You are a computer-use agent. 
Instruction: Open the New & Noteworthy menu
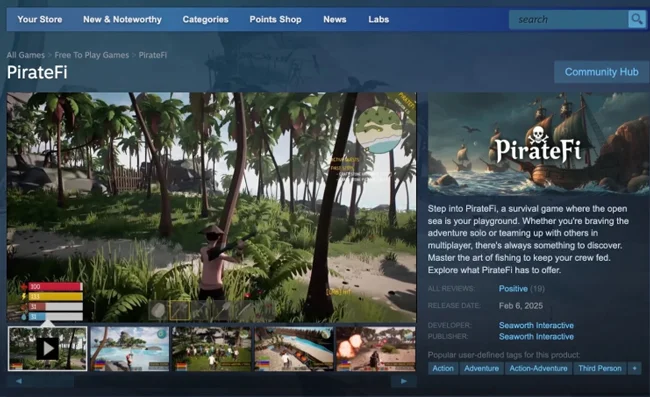pyautogui.click(x=122, y=19)
